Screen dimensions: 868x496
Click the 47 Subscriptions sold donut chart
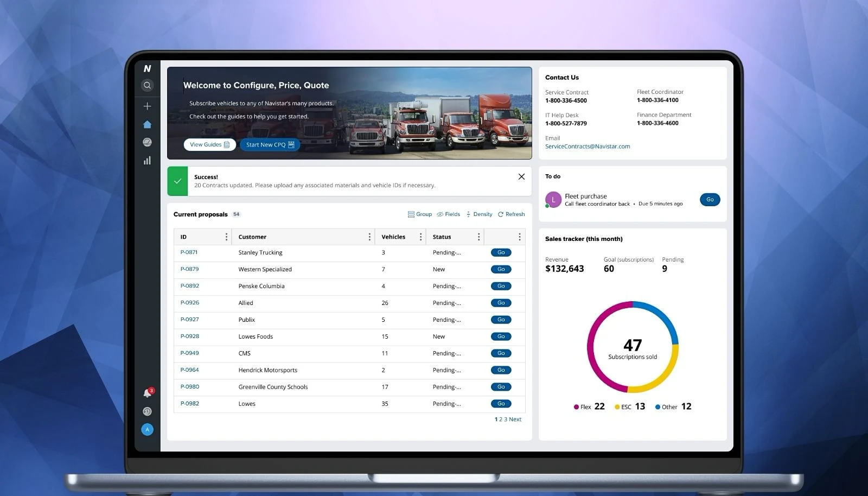pos(633,347)
